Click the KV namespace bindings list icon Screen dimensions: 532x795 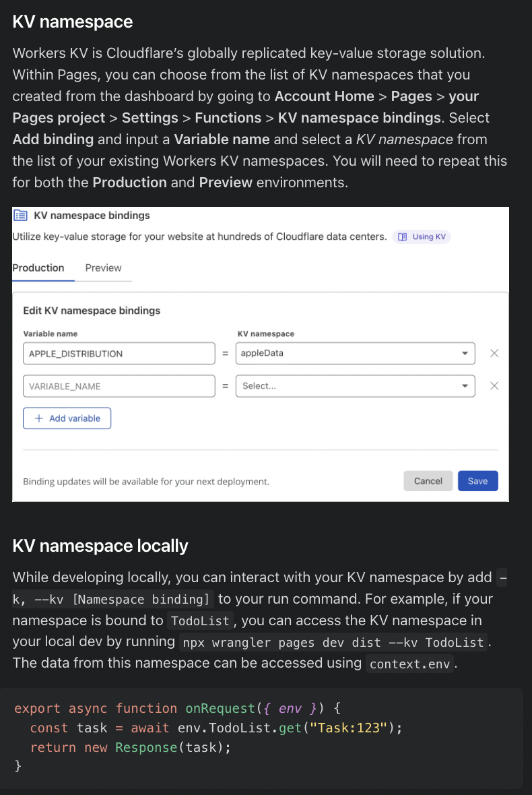20,216
